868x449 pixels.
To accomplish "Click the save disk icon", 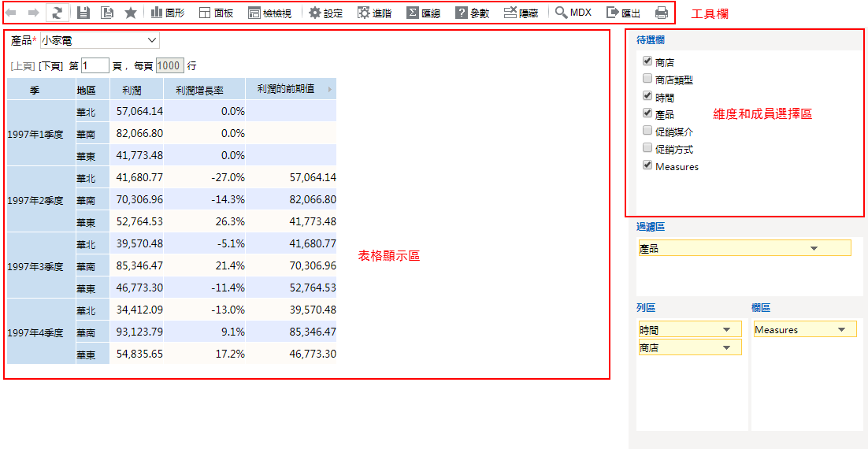I will point(83,13).
